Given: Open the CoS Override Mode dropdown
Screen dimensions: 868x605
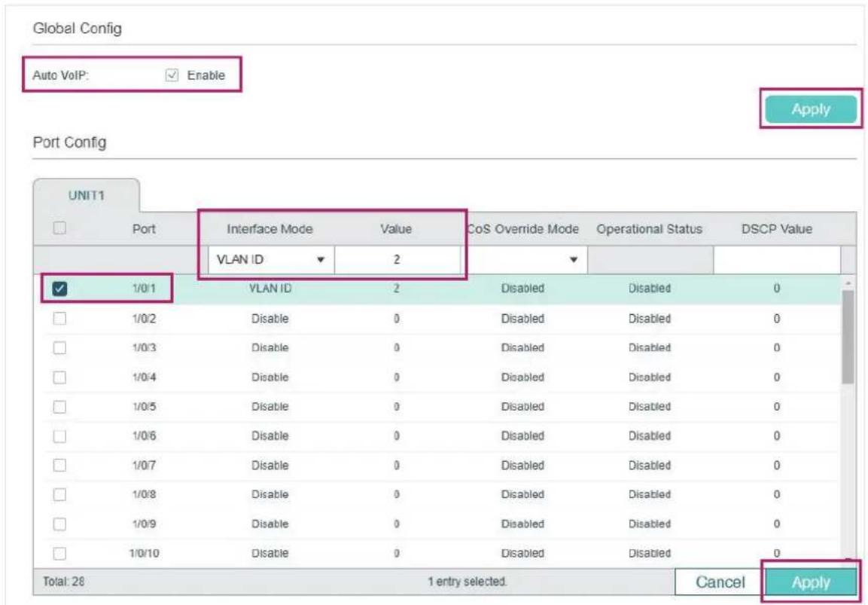Looking at the screenshot, I should click(x=523, y=260).
